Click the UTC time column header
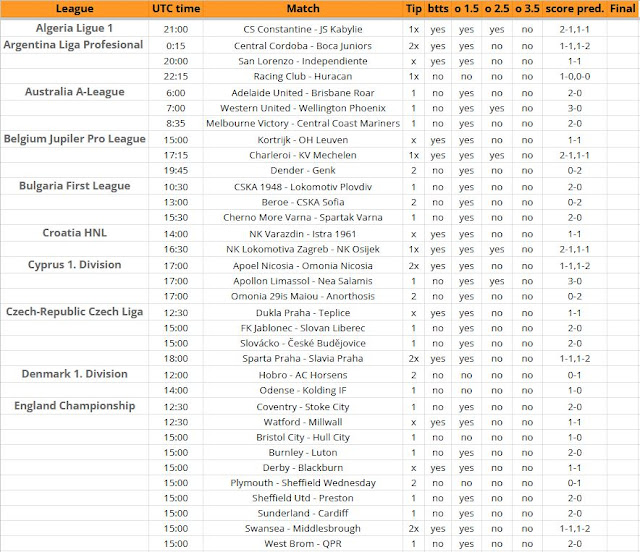Image resolution: width=640 pixels, height=552 pixels. click(x=176, y=9)
